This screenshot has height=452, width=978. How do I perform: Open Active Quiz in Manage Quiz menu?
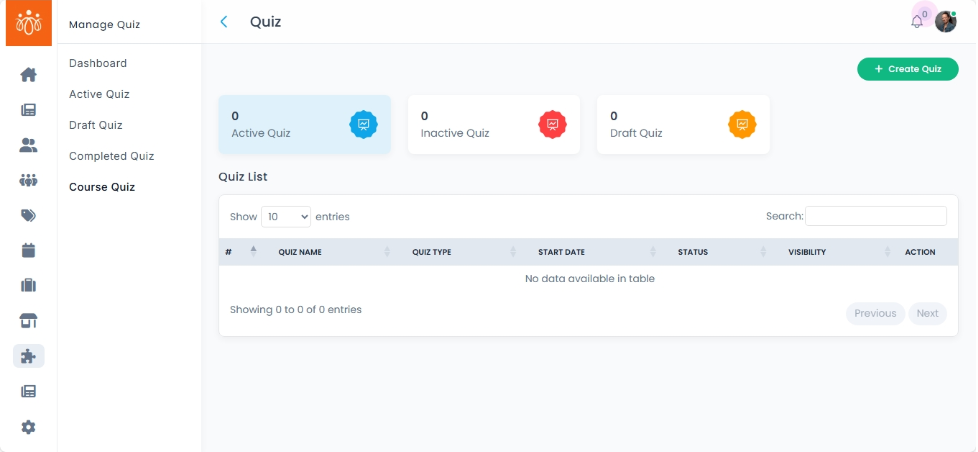(99, 94)
